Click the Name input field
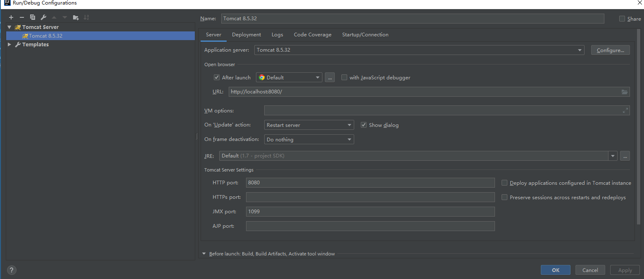The width and height of the screenshot is (644, 279). pyautogui.click(x=413, y=19)
